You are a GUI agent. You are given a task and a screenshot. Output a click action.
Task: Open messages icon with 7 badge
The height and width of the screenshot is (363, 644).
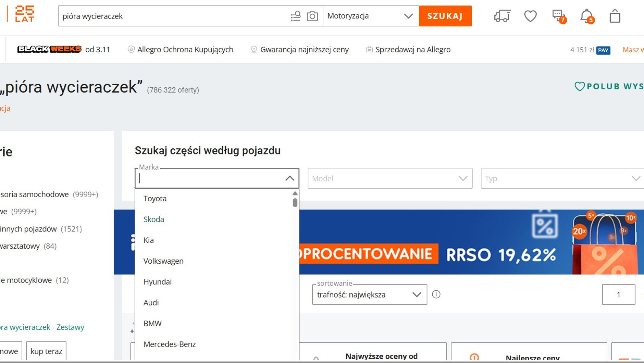[559, 16]
